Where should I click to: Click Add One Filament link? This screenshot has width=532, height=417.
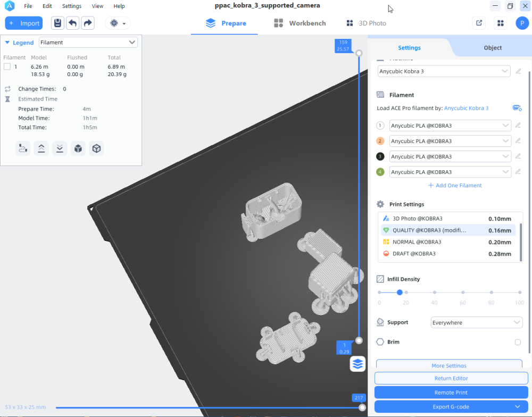tap(455, 185)
